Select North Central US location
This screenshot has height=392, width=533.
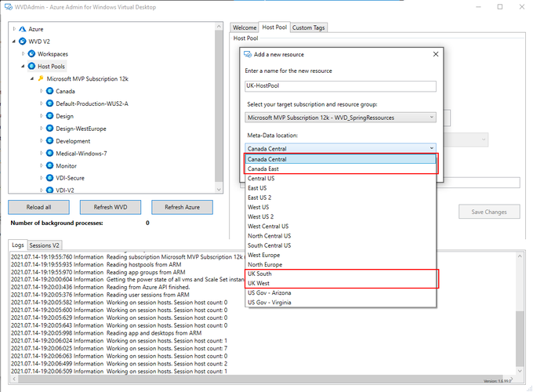point(341,236)
